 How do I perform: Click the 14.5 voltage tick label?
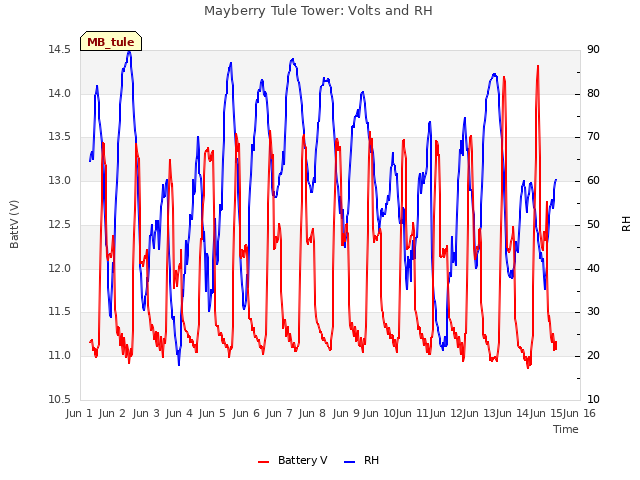(x=59, y=50)
